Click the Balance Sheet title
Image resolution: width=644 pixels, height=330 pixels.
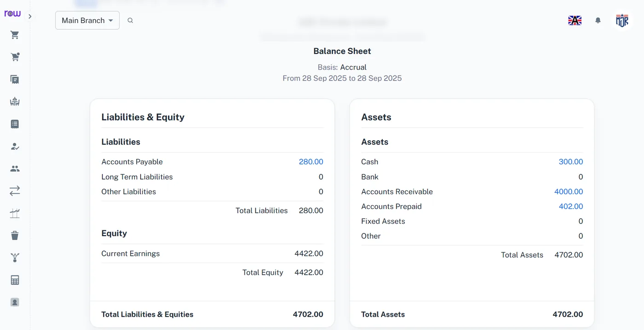pyautogui.click(x=342, y=51)
